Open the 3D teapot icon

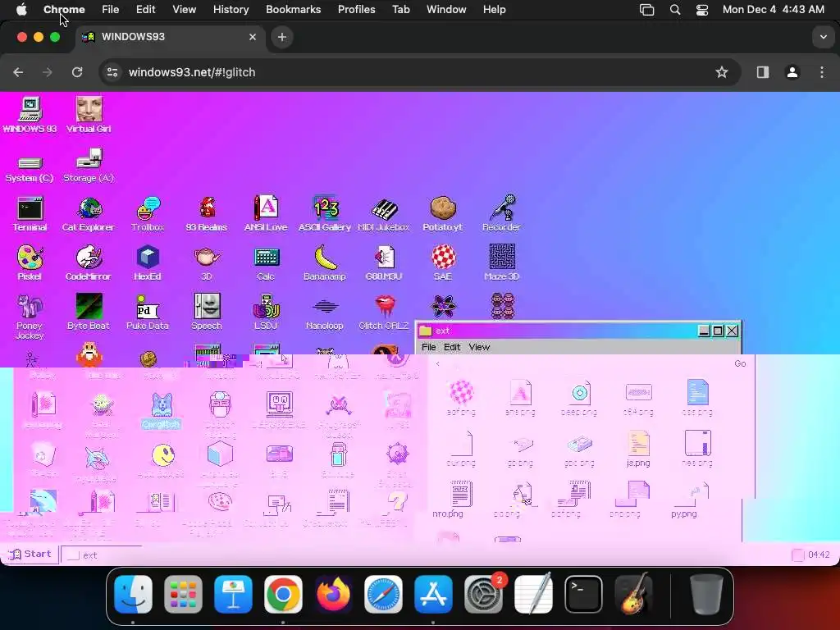(207, 263)
